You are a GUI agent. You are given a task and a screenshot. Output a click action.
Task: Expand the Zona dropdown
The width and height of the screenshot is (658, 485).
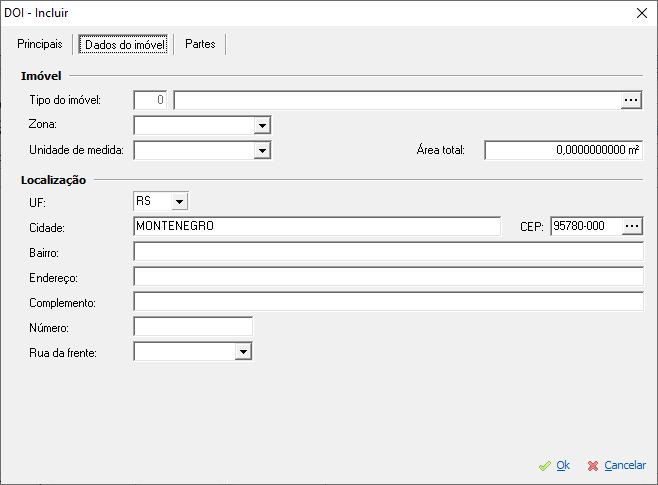tap(262, 126)
